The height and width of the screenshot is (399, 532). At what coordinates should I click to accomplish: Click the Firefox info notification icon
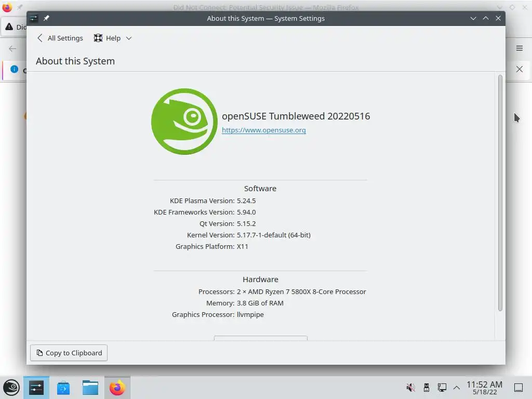coord(14,69)
